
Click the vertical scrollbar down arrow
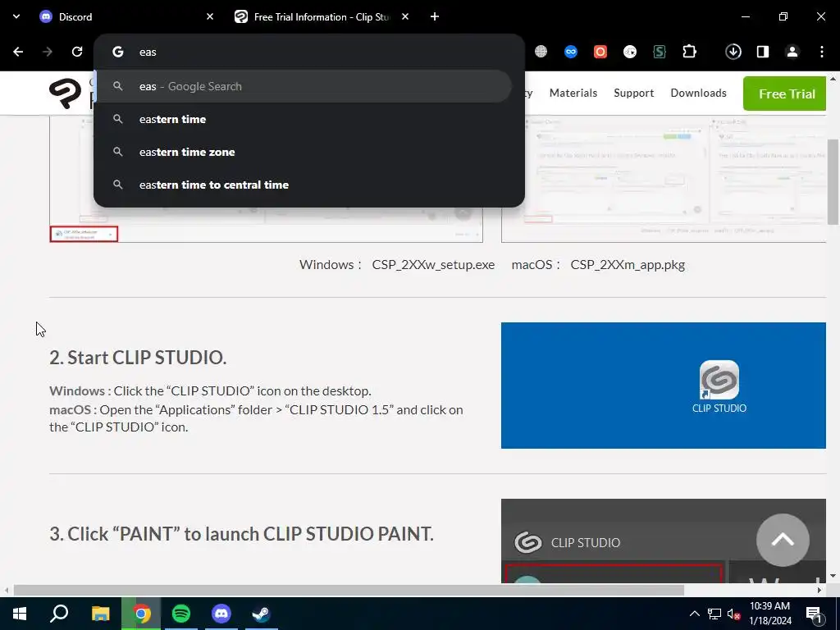click(833, 577)
